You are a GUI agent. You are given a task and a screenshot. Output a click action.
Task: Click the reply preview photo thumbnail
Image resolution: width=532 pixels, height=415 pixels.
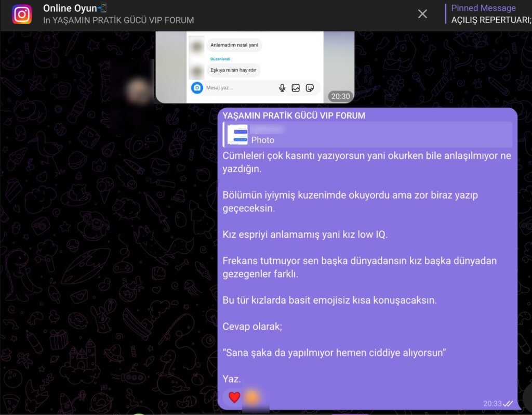237,135
